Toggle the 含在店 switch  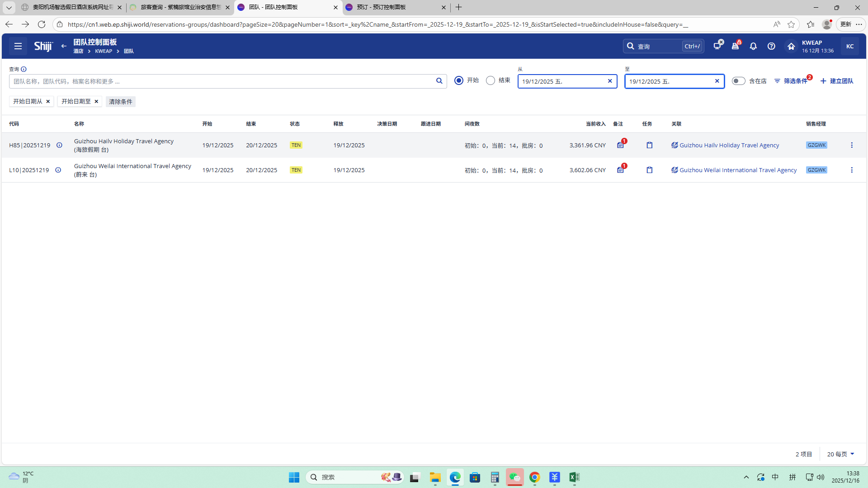pyautogui.click(x=738, y=81)
